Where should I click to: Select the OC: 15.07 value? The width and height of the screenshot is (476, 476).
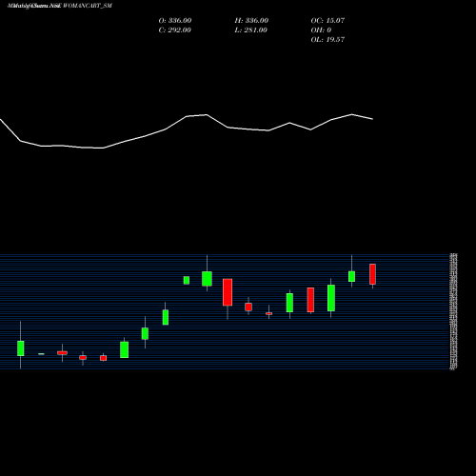pos(327,20)
